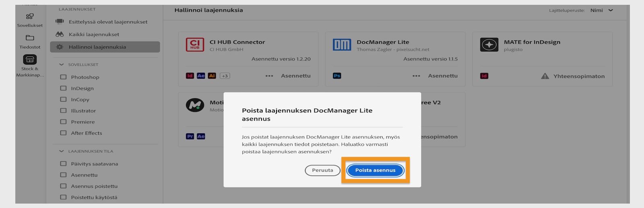Click 'CI HUB GmbH' author text
Screen dimensions: 644x208
227,50
